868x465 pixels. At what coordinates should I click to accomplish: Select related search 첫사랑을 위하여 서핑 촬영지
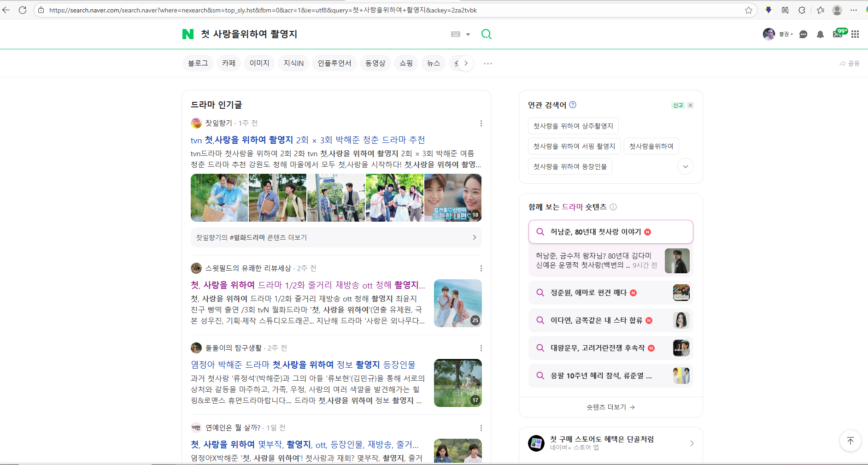pyautogui.click(x=574, y=146)
